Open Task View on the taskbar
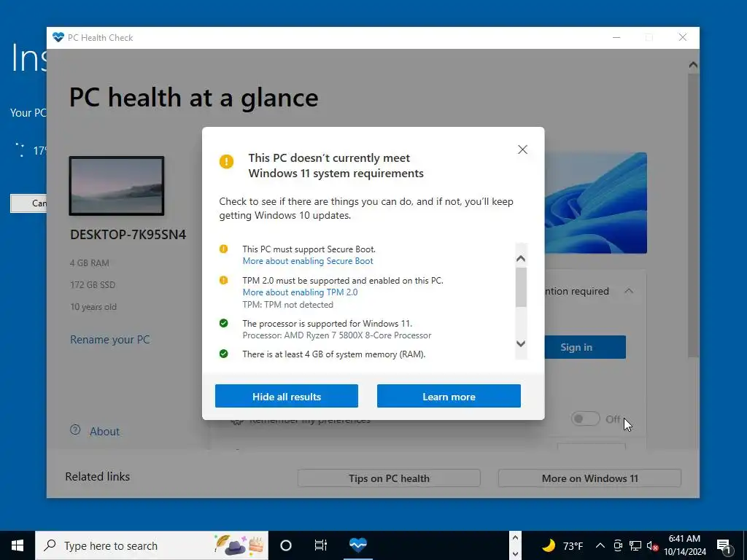This screenshot has width=747, height=560. [x=321, y=545]
